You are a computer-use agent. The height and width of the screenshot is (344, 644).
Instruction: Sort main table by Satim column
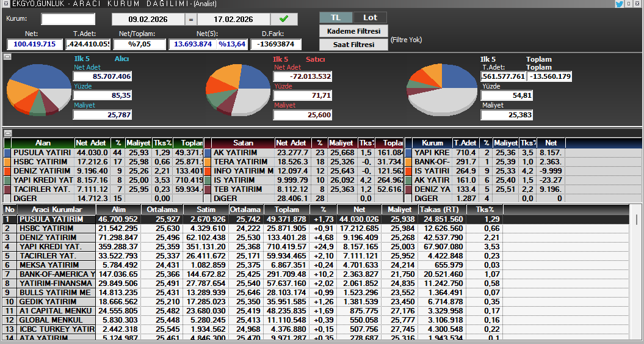pyautogui.click(x=205, y=210)
